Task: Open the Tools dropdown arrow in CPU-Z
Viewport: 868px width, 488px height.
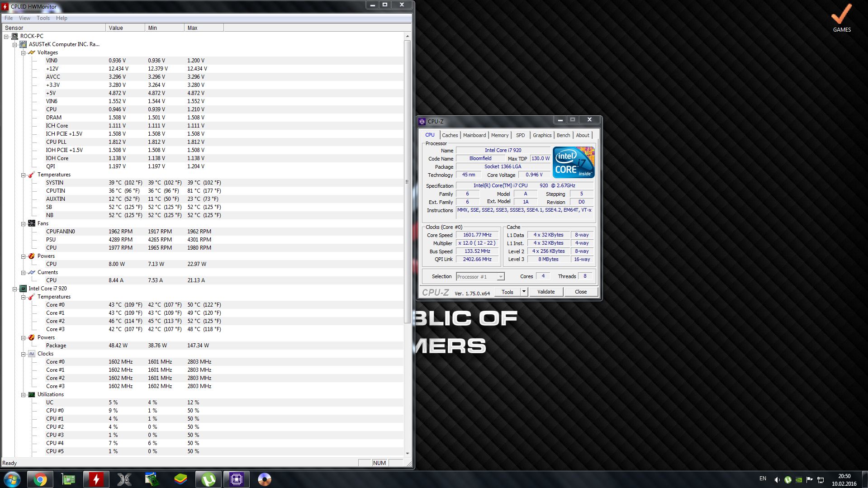Action: [524, 292]
